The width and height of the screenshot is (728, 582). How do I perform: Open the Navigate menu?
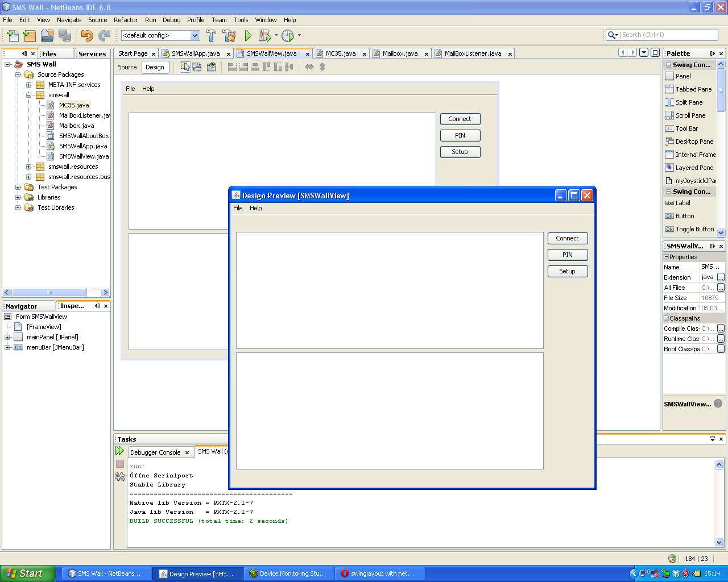(x=69, y=20)
